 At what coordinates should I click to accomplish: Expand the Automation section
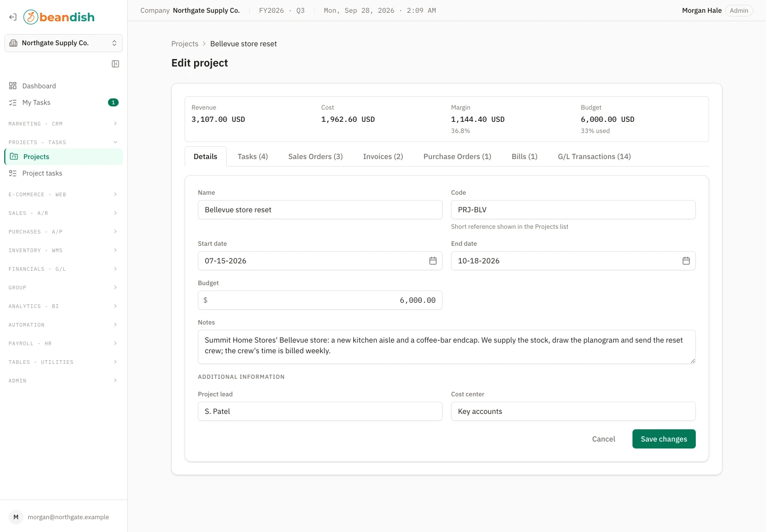pos(63,325)
